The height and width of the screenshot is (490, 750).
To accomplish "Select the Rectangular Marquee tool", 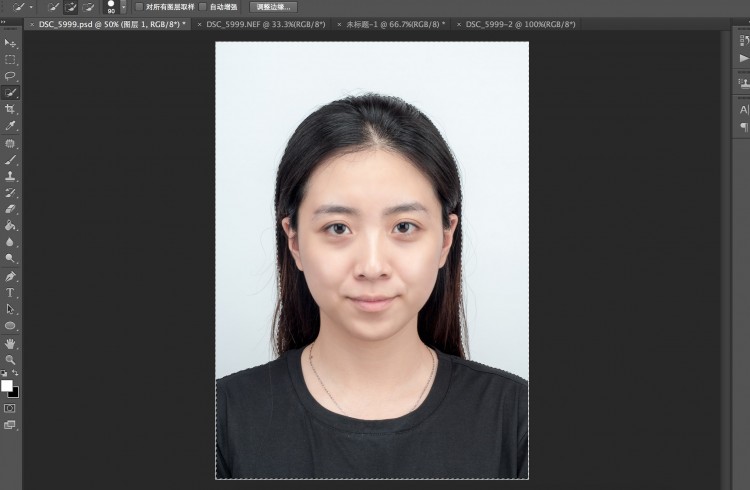I will 10,60.
